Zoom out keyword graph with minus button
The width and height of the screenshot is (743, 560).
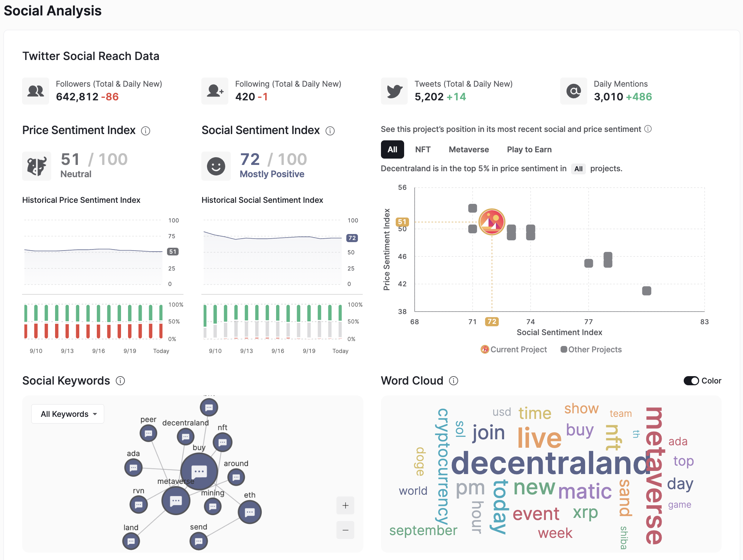[345, 530]
